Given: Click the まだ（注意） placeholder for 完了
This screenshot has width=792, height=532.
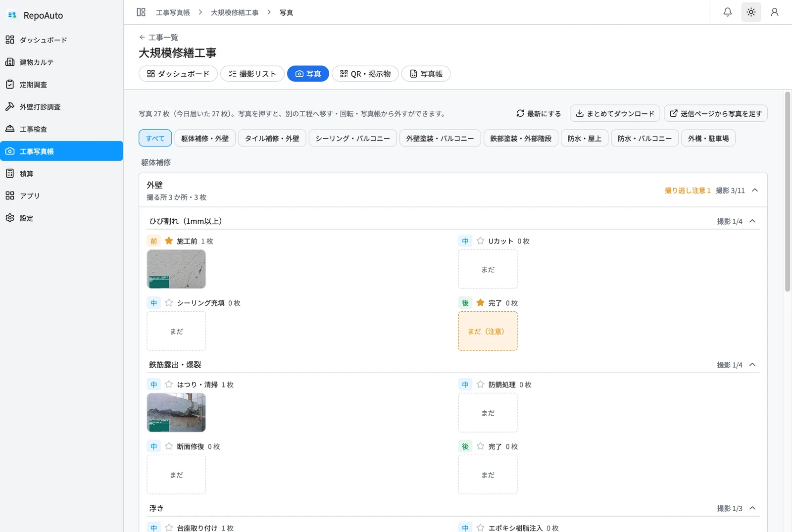Looking at the screenshot, I should 488,331.
